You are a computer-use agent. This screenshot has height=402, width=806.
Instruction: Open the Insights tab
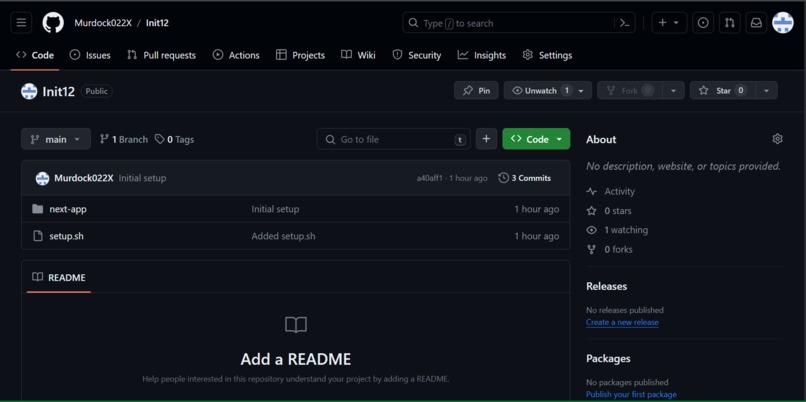coord(482,55)
